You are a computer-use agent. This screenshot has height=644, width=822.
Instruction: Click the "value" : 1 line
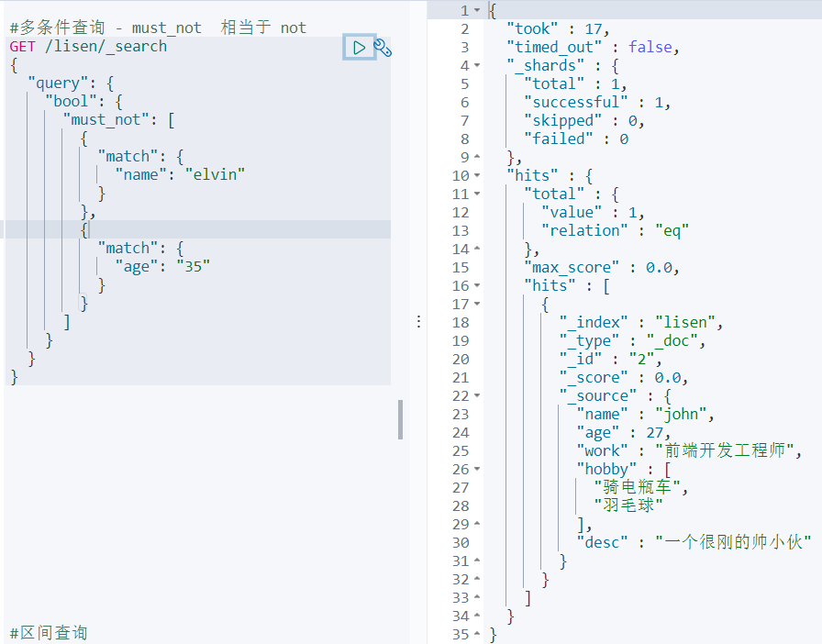pyautogui.click(x=593, y=213)
